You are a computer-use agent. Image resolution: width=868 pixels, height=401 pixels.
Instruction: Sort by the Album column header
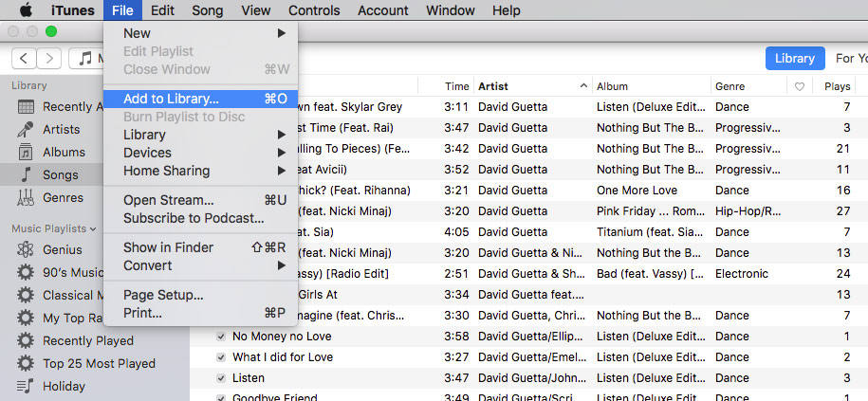click(x=651, y=86)
